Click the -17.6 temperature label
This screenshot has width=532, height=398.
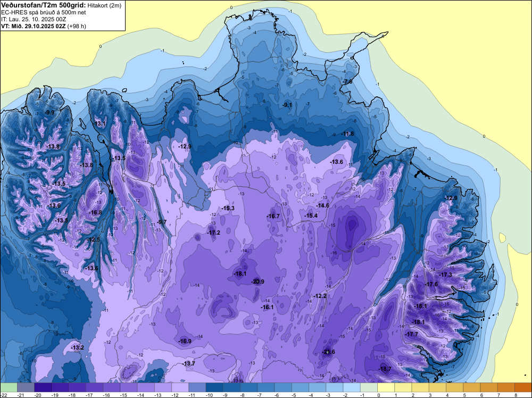pyautogui.click(x=431, y=284)
